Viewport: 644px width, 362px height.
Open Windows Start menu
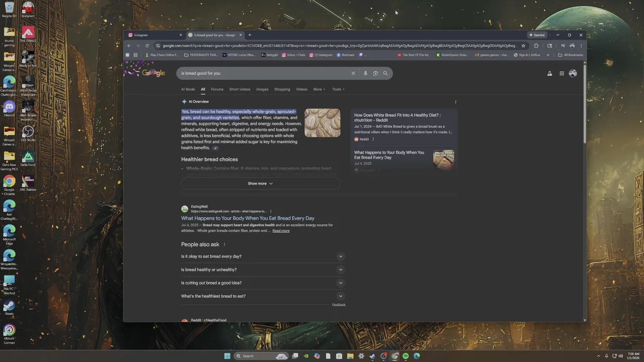[x=227, y=356]
